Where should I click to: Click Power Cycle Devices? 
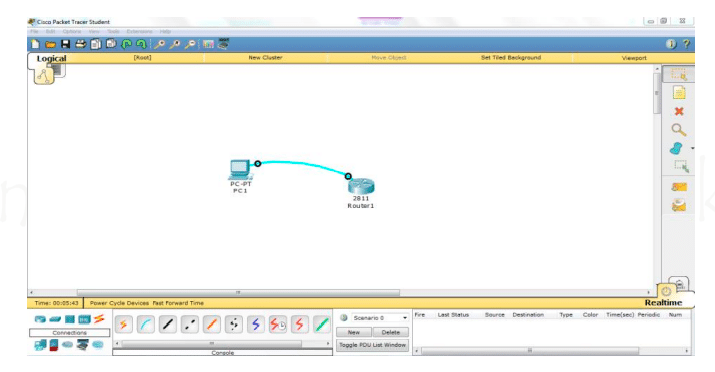119,303
